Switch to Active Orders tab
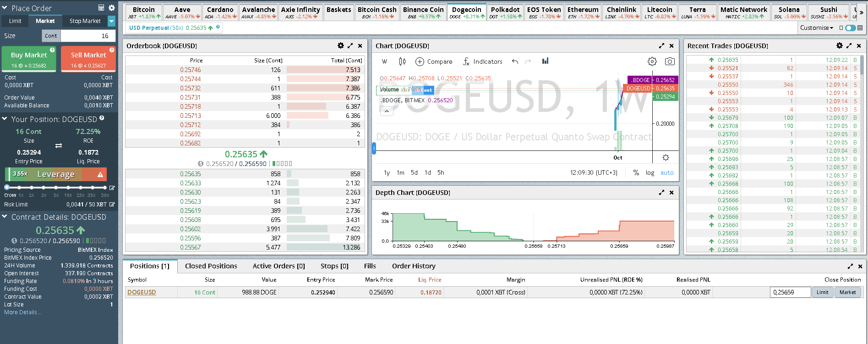 (x=279, y=266)
